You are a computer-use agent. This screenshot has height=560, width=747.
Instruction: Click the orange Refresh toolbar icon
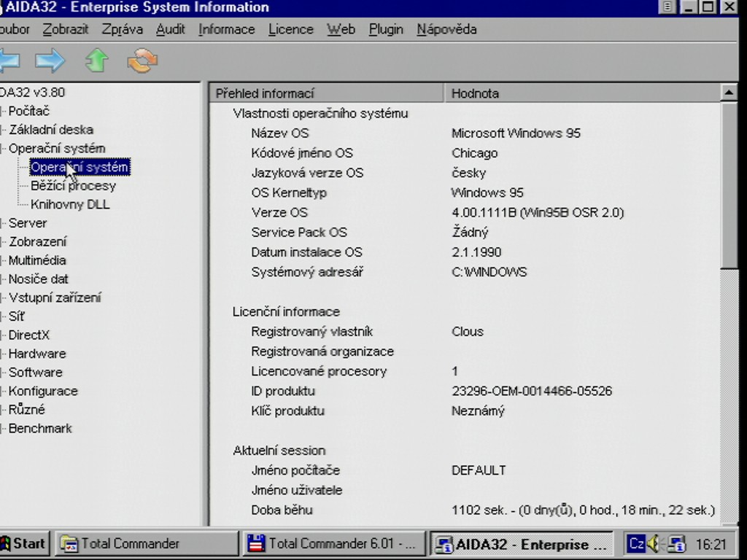coord(142,61)
